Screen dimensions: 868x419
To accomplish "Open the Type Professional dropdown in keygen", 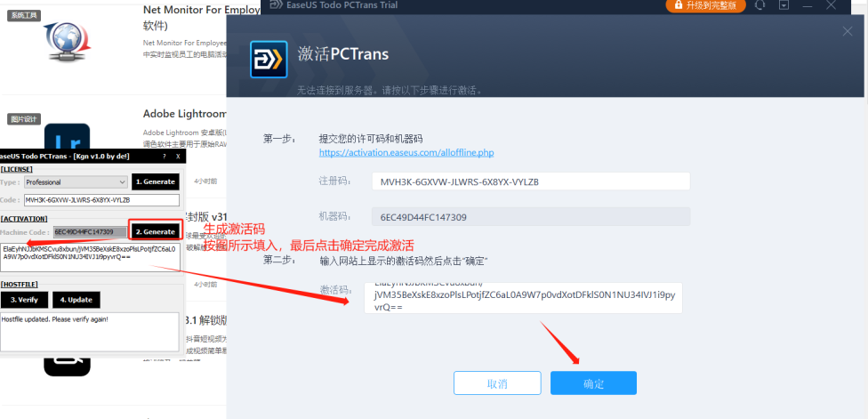I will [x=76, y=182].
